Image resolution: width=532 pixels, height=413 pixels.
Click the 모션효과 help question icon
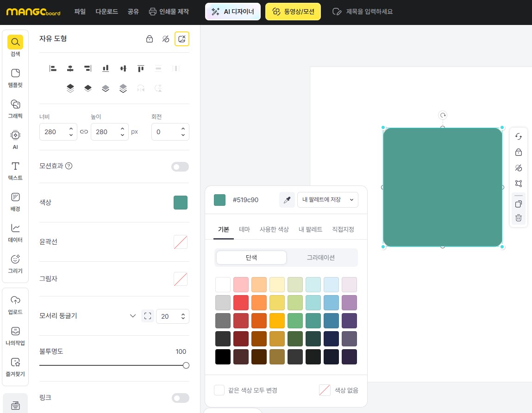tap(69, 166)
